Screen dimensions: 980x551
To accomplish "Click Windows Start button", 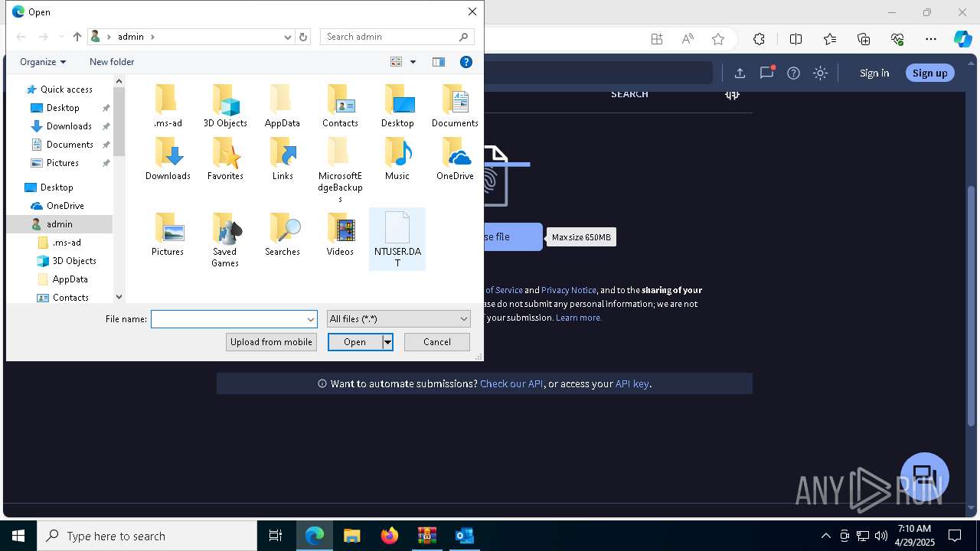I will [18, 536].
